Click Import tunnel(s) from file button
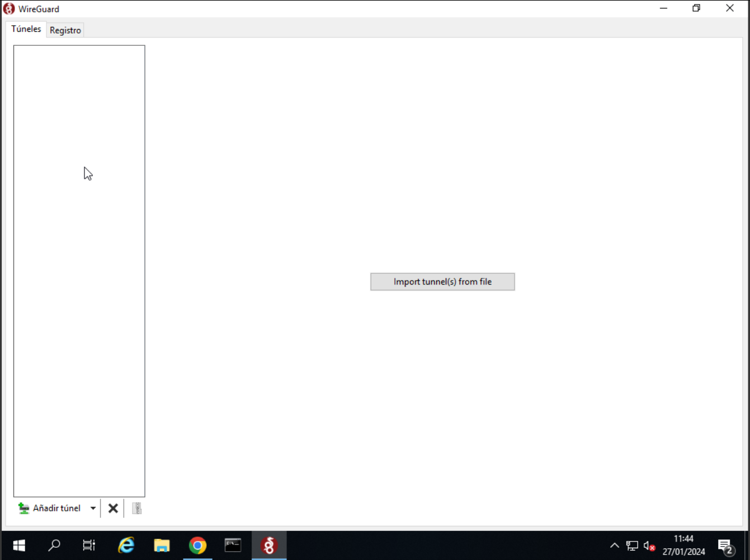The height and width of the screenshot is (560, 750). coord(442,282)
